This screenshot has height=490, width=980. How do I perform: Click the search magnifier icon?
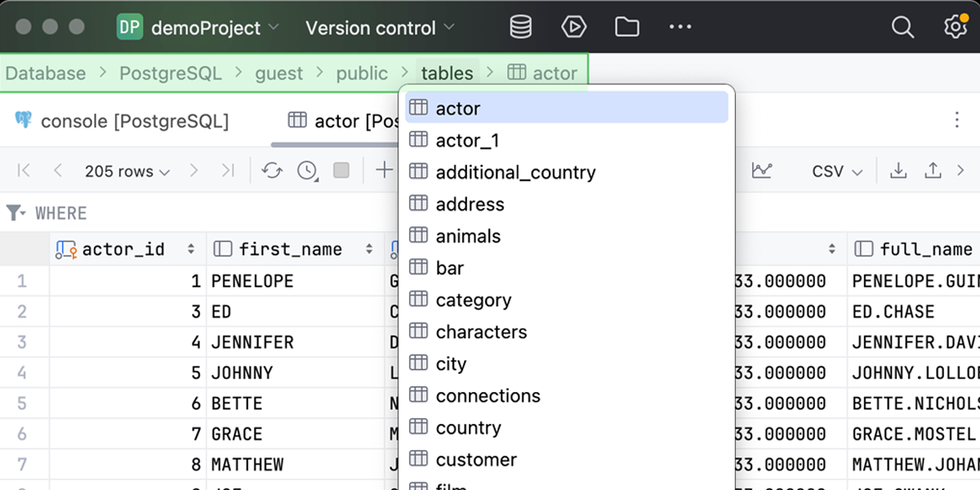902,27
